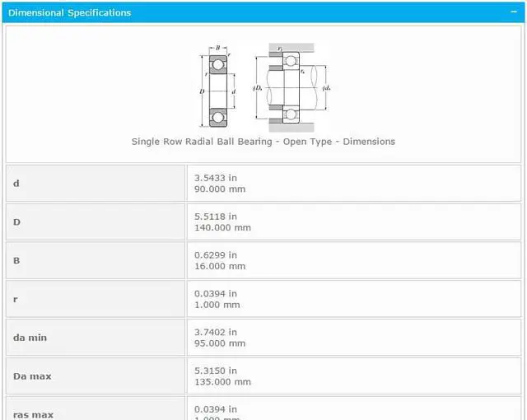Click the 'Da max' label cell

point(96,376)
